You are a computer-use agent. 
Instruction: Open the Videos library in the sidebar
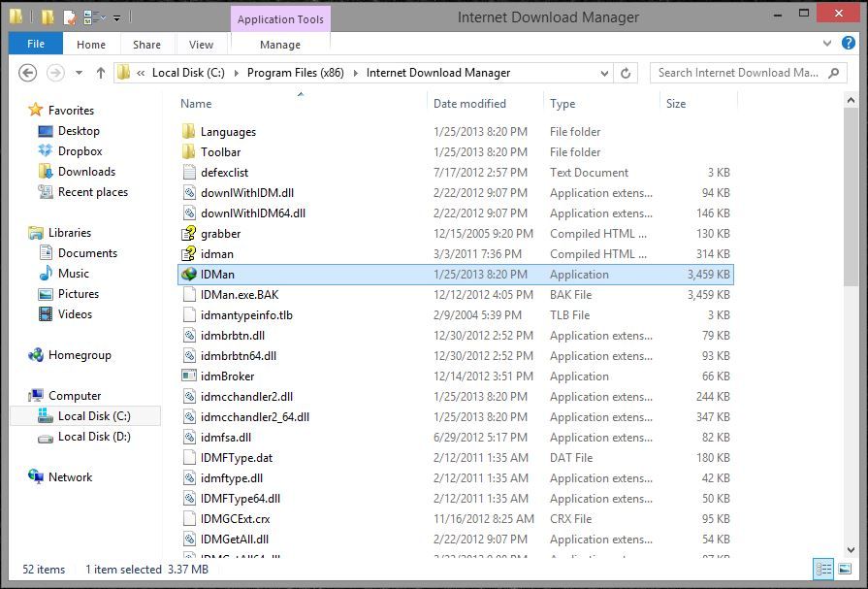click(65, 314)
